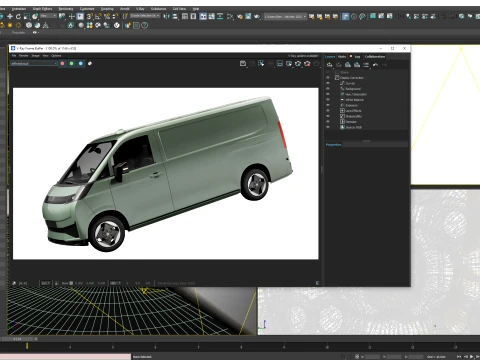
Task: Open the Options menu in Frame Buffer
Action: pyautogui.click(x=56, y=56)
